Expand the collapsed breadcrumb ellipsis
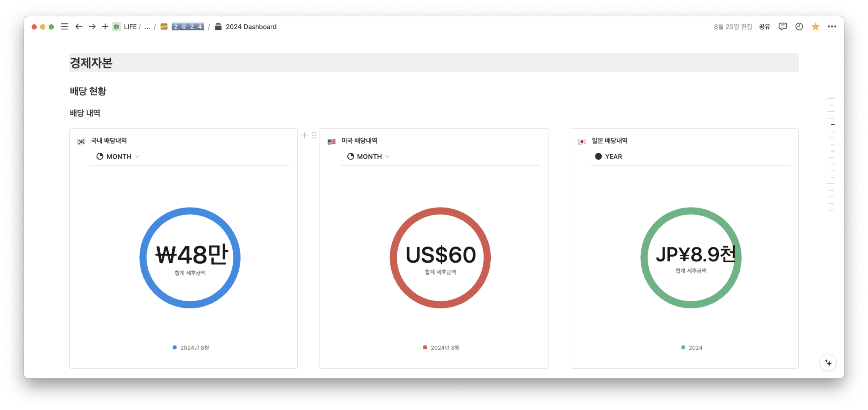The width and height of the screenshot is (868, 410). pyautogui.click(x=147, y=27)
